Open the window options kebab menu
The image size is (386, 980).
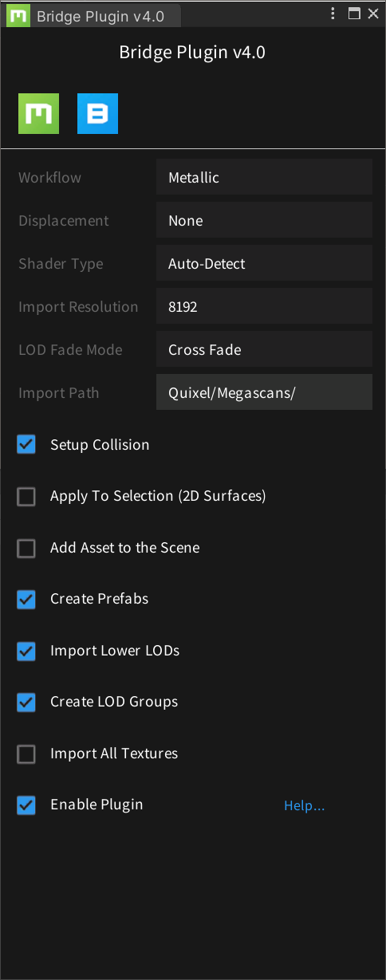click(333, 14)
